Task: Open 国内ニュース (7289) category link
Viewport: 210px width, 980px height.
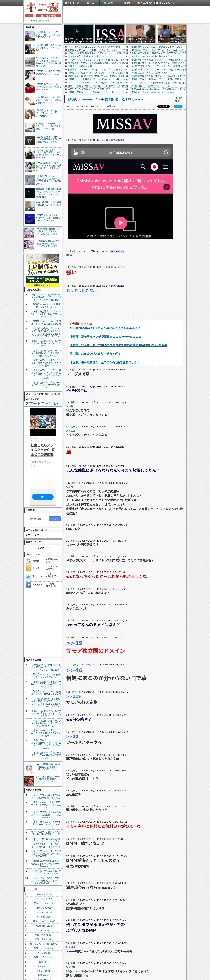Action: pyautogui.click(x=44, y=903)
